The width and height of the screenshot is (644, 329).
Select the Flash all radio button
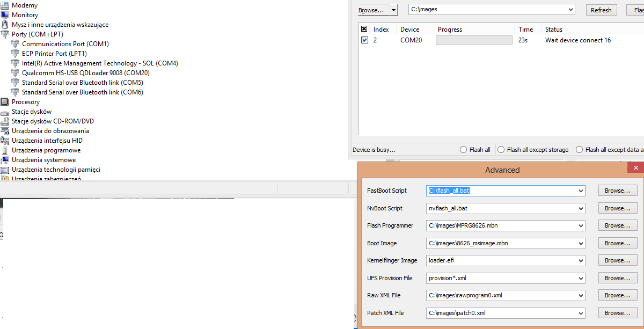tap(463, 150)
